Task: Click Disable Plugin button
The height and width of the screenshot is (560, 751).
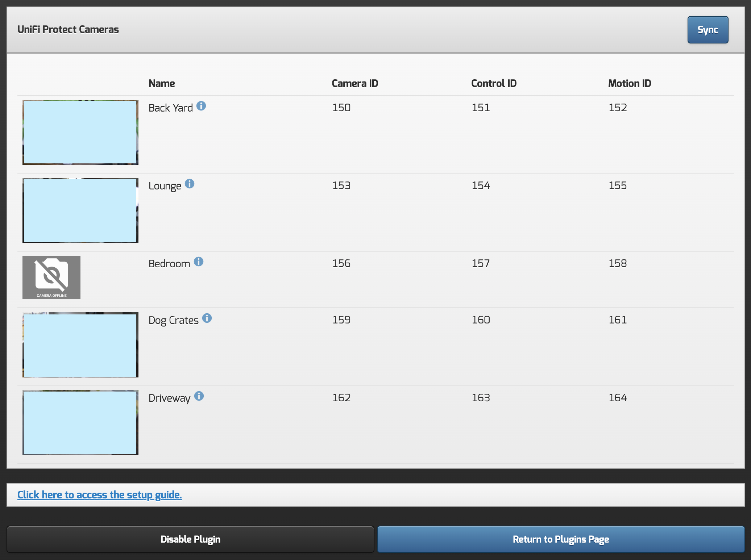Action: coord(190,539)
